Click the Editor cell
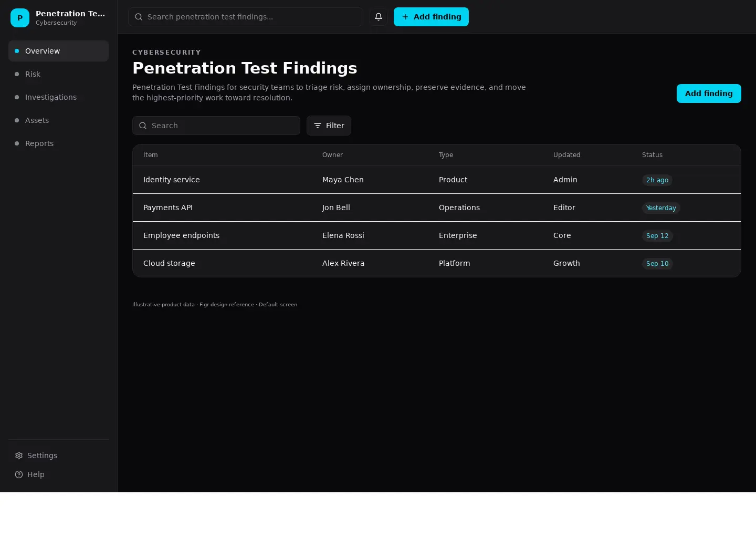 point(564,208)
